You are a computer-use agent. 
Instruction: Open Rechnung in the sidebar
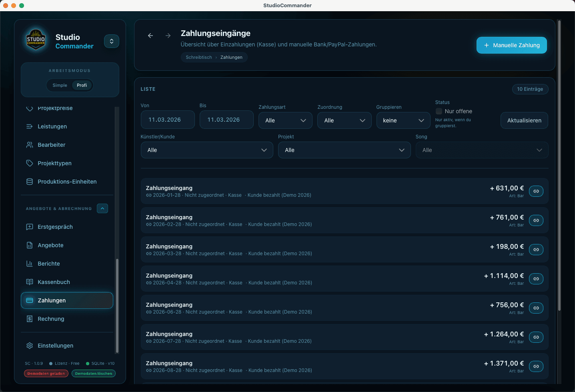click(51, 319)
